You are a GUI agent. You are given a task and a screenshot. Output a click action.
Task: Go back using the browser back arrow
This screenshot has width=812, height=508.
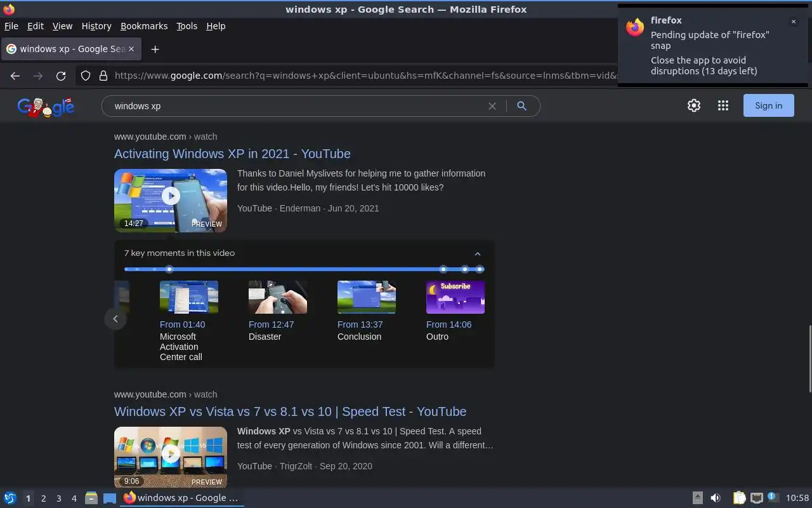tap(15, 76)
